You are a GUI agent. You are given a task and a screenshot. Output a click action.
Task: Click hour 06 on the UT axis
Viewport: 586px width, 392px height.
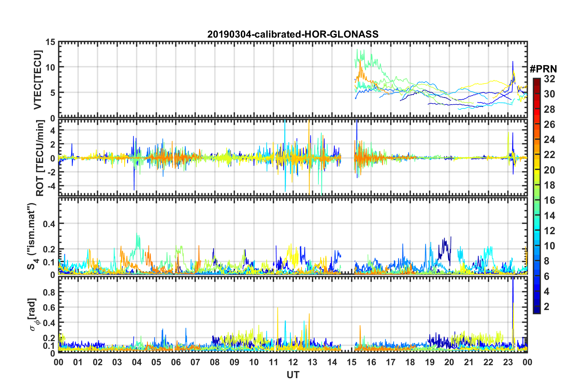pos(176,362)
